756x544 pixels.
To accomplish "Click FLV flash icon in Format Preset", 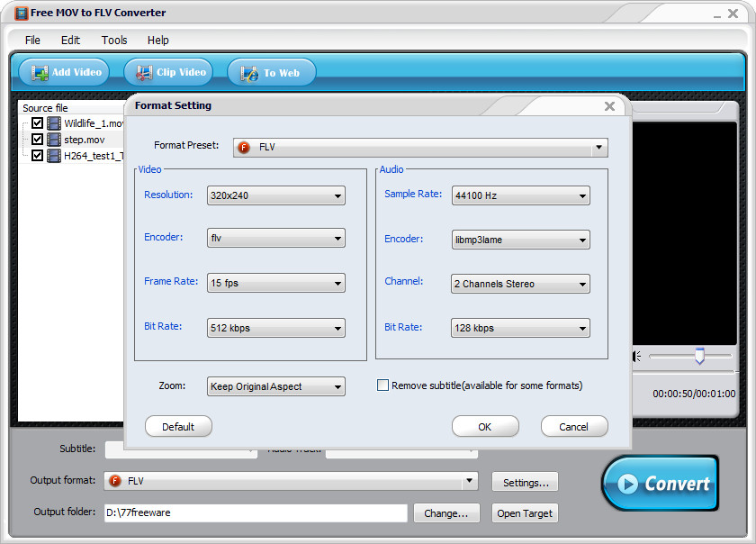I will click(x=245, y=147).
